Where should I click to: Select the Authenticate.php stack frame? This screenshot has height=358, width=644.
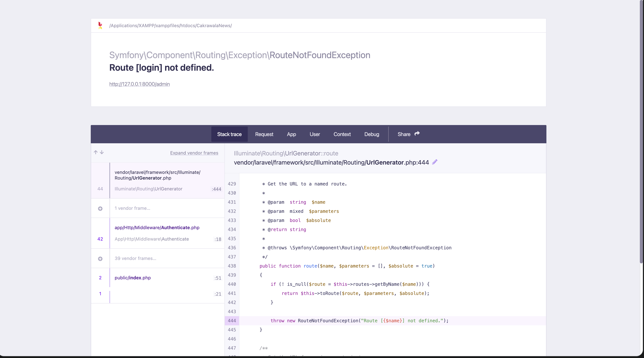coord(157,228)
